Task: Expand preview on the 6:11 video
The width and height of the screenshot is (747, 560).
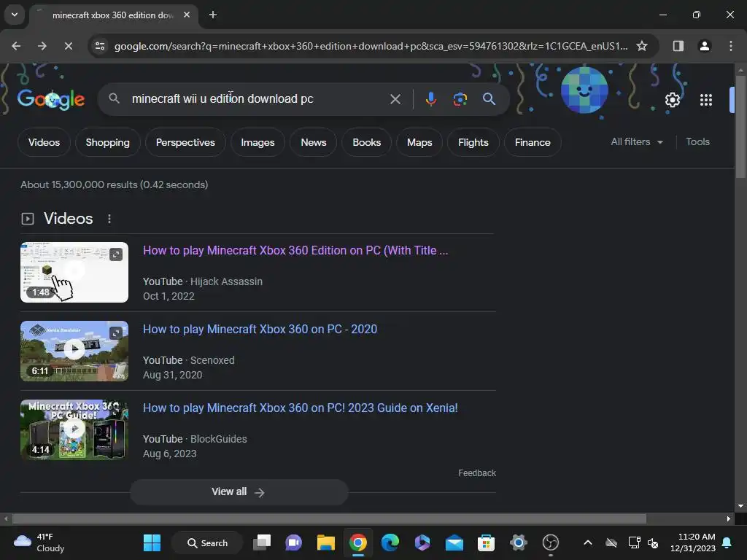Action: tap(116, 332)
